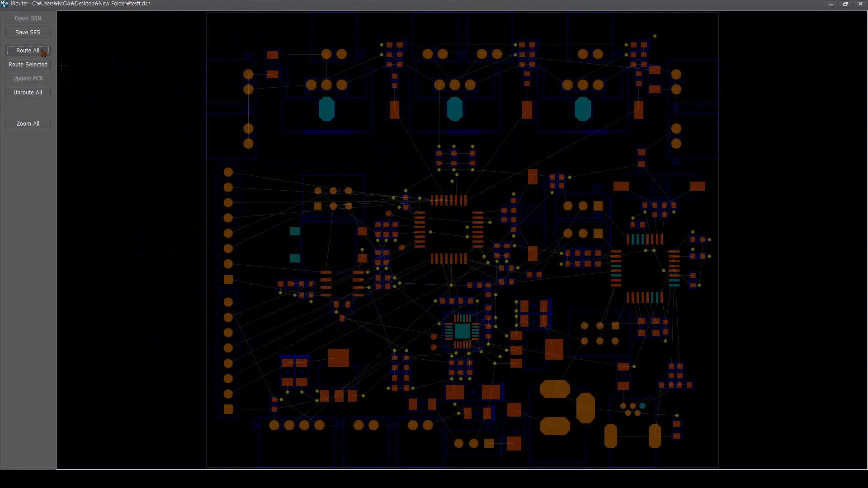Select the tall vertical orange oval pad
The height and width of the screenshot is (488, 868).
pos(585,408)
